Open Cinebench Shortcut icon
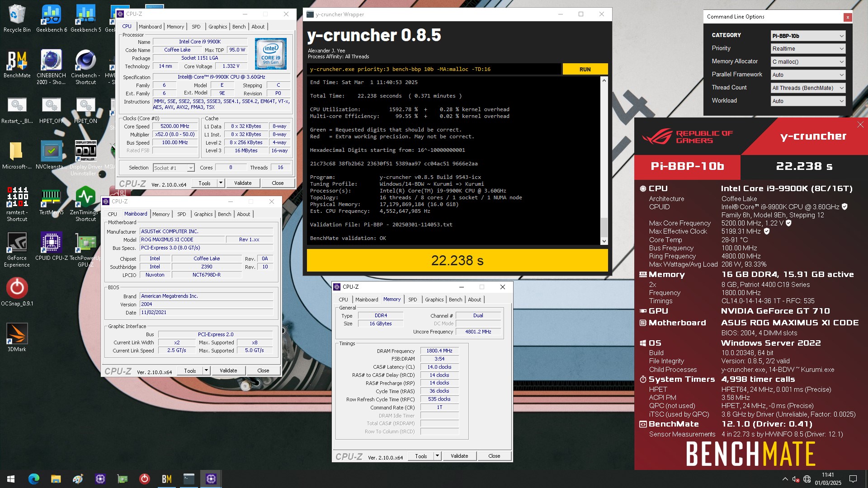868x488 pixels. click(86, 67)
